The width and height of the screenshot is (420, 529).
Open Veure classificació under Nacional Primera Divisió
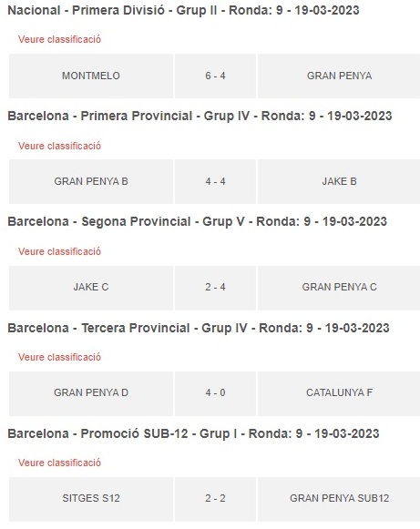(59, 39)
